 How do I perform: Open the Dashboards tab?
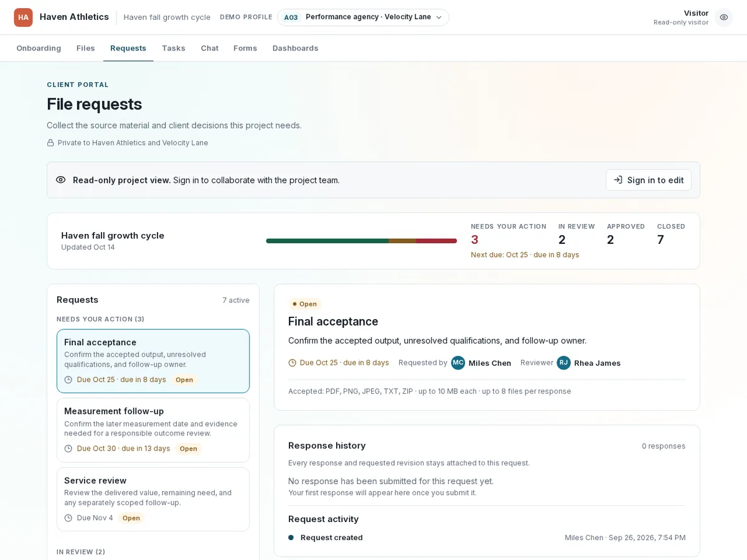[296, 48]
